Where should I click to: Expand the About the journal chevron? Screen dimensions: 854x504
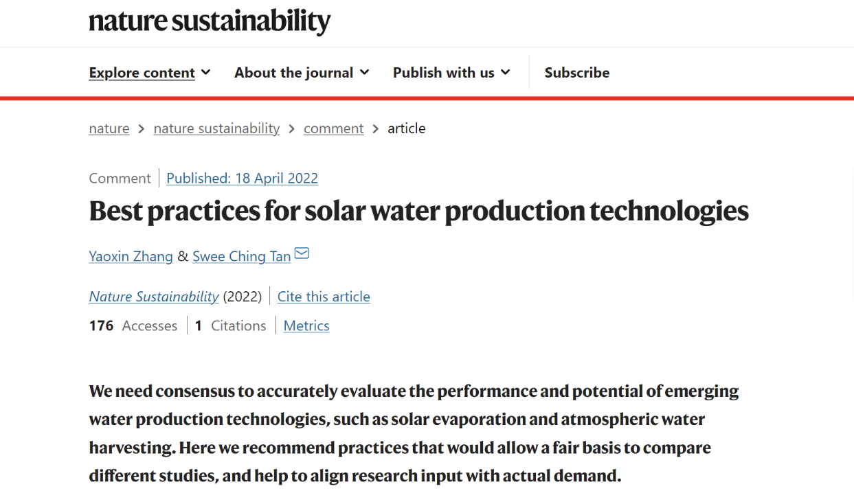click(364, 72)
